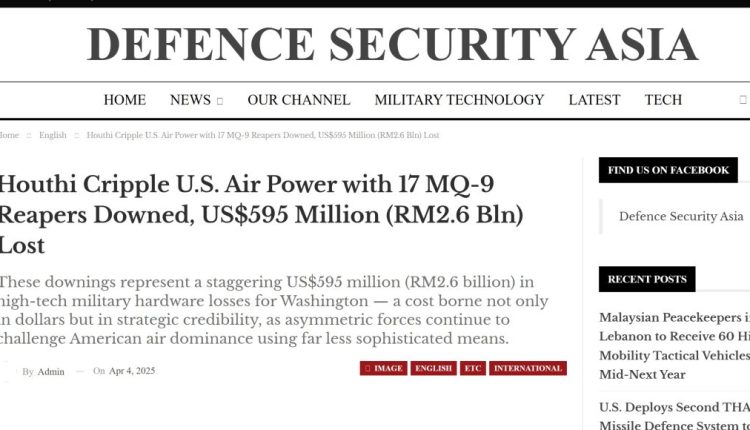The width and height of the screenshot is (750, 430).
Task: Expand the NEWS dropdown arrow
Action: 220,101
